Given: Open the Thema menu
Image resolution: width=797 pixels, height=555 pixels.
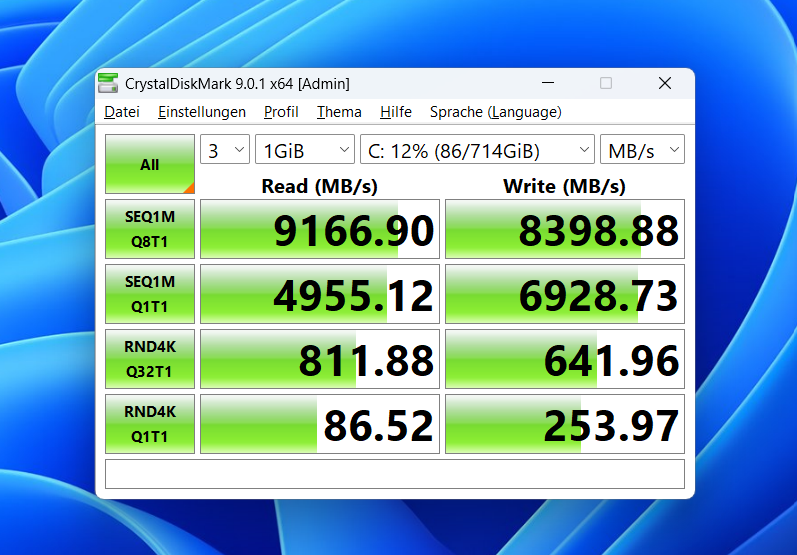Looking at the screenshot, I should [x=339, y=112].
